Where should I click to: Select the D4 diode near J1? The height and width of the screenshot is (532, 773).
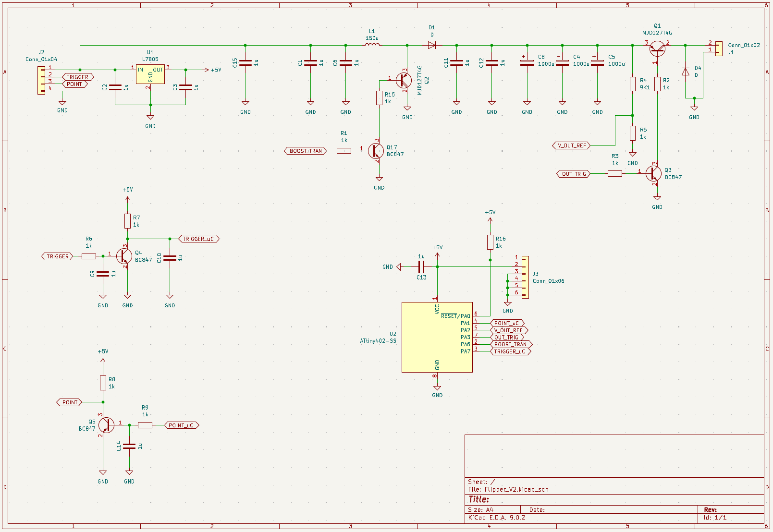coord(685,72)
